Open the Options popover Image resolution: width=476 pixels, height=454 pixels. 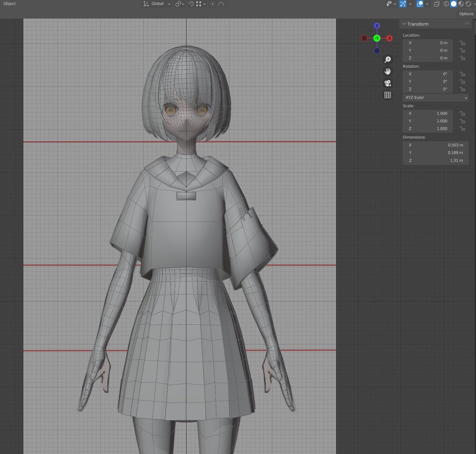coord(466,14)
